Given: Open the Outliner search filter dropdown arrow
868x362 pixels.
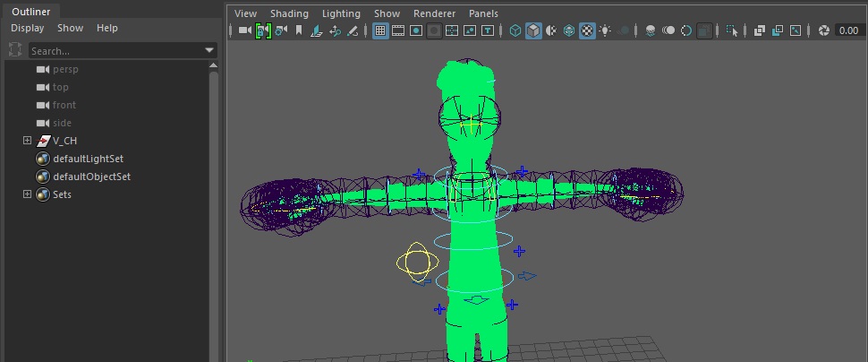Looking at the screenshot, I should 209,50.
